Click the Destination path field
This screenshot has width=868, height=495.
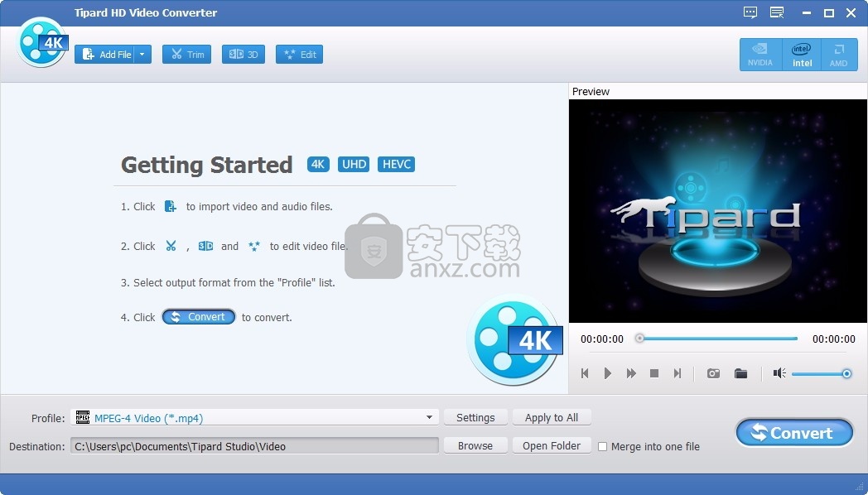point(254,446)
